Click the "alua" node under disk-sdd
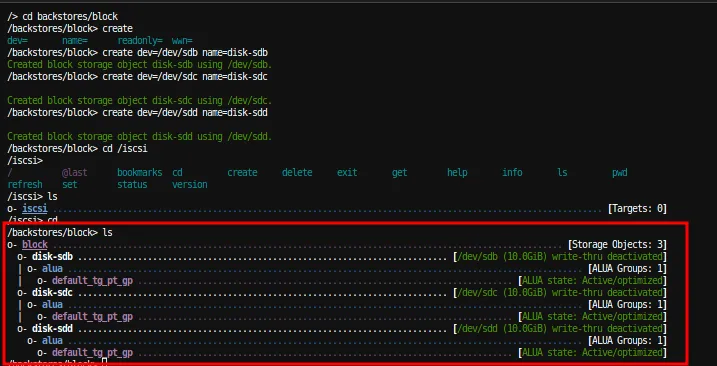 pyautogui.click(x=52, y=340)
